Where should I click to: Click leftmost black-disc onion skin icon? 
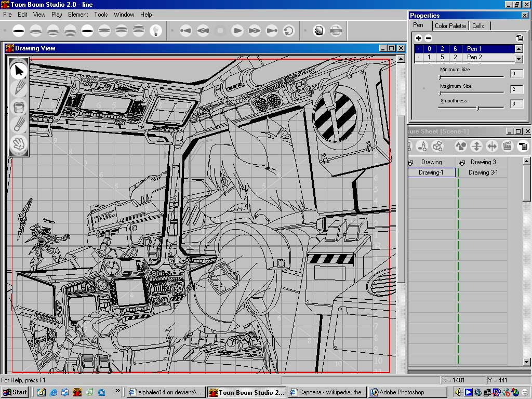tap(19, 31)
